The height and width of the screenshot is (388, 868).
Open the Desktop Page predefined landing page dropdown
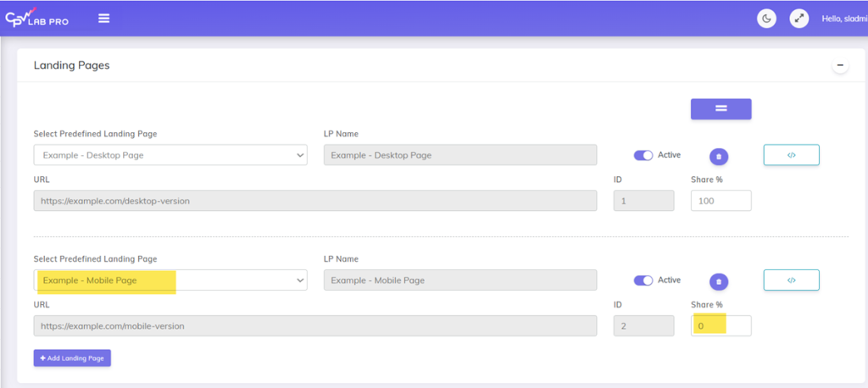click(170, 155)
